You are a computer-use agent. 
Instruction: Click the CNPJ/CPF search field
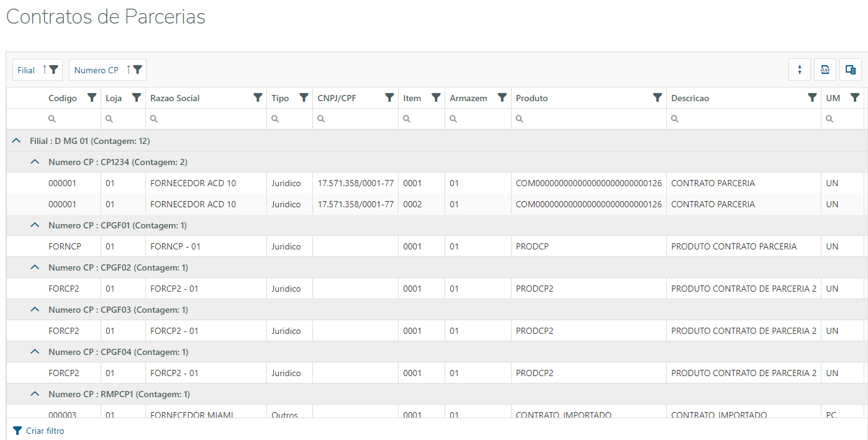pyautogui.click(x=356, y=119)
